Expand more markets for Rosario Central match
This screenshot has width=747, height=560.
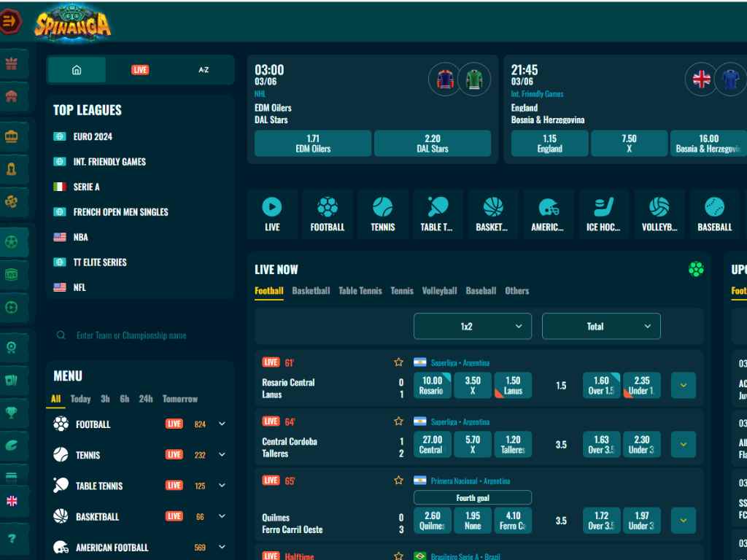683,385
